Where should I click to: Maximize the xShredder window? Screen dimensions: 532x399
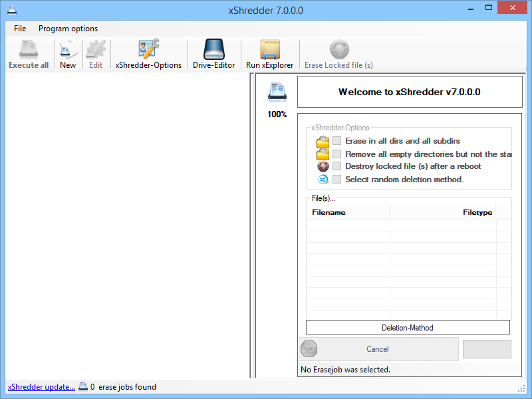489,8
